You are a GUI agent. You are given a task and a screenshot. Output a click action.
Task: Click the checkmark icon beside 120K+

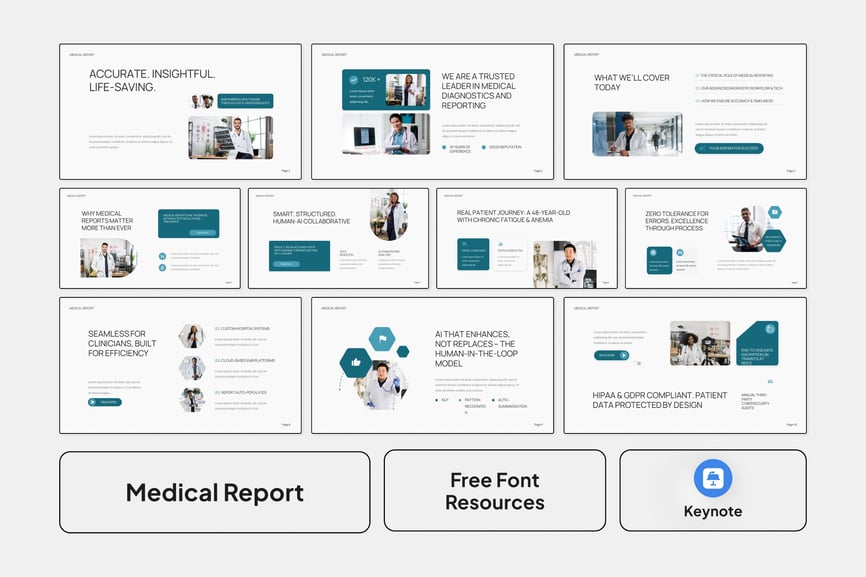[x=353, y=79]
